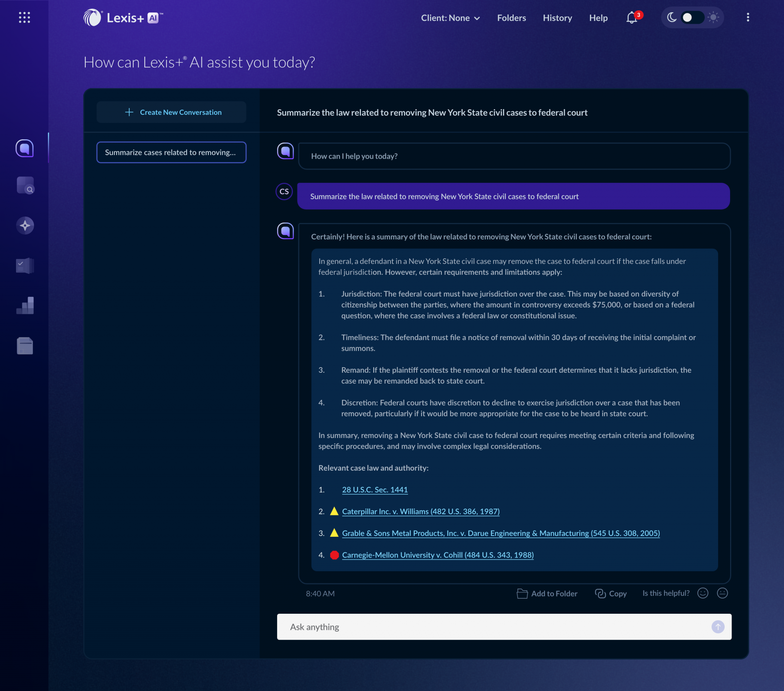Open the compass explore icon in the sidebar
The height and width of the screenshot is (691, 784).
(25, 225)
